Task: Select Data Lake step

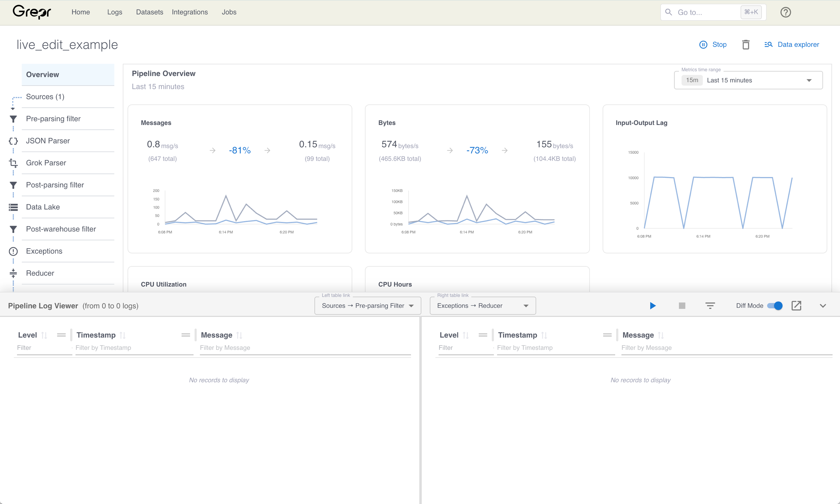Action: (68, 207)
